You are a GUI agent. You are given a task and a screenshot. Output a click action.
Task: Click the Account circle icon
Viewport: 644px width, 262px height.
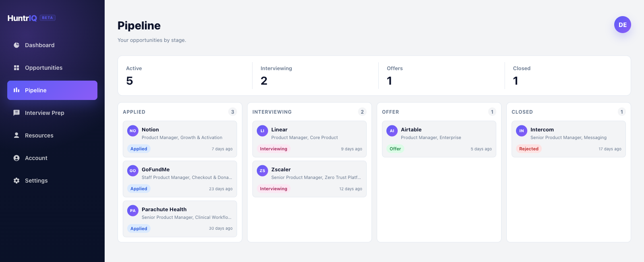pos(17,158)
